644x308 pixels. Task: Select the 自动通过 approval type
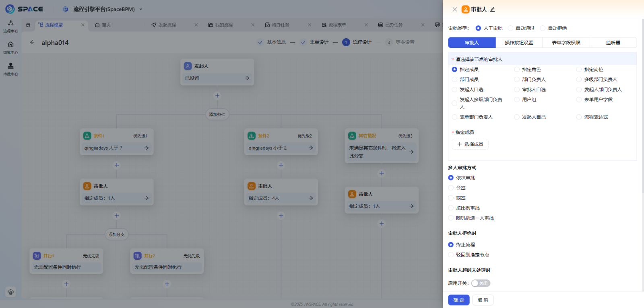pos(511,28)
